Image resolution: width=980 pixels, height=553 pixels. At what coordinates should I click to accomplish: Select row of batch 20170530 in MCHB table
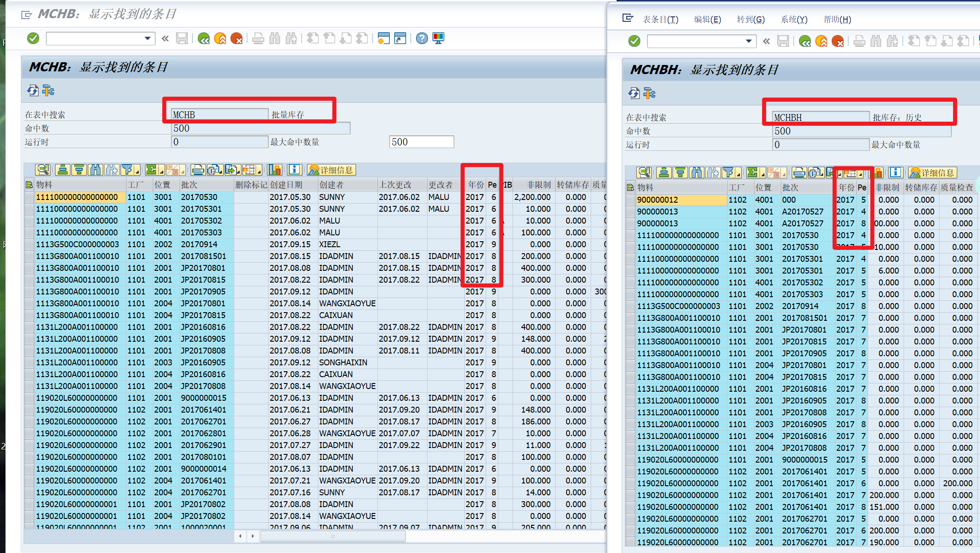(29, 197)
